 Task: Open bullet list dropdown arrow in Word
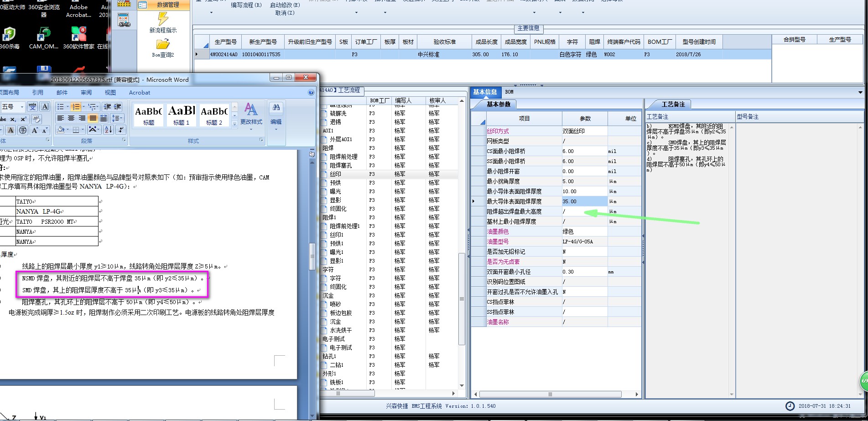point(68,106)
